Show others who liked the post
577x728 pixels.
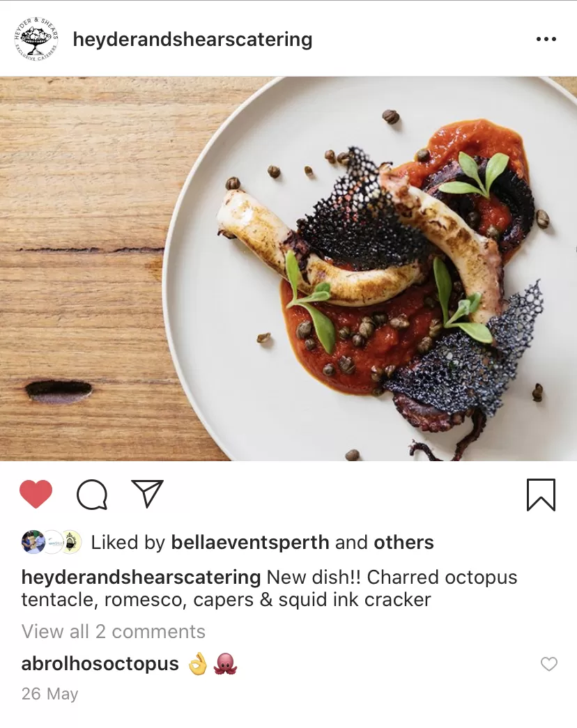click(x=403, y=542)
